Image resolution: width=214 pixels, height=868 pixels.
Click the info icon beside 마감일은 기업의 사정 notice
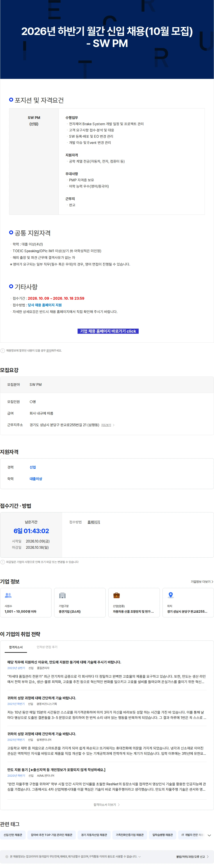point(3,562)
